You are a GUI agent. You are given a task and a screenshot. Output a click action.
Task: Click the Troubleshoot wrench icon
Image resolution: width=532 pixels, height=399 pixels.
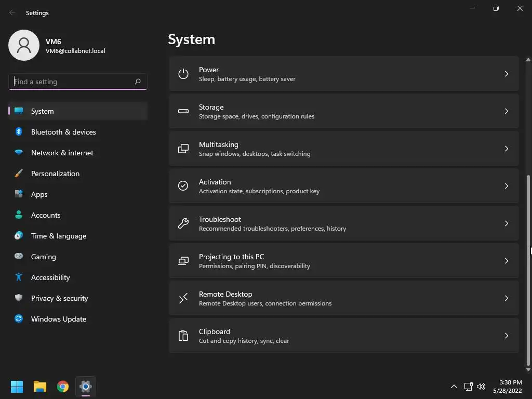[183, 223]
